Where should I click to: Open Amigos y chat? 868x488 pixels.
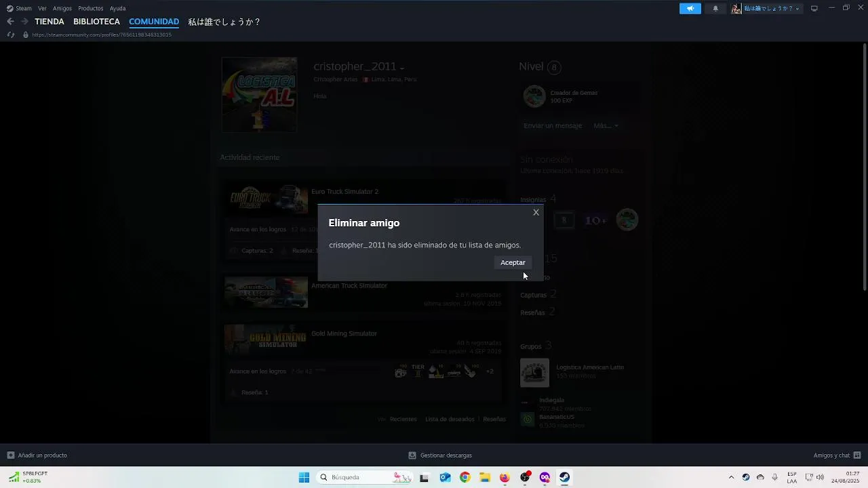point(831,455)
